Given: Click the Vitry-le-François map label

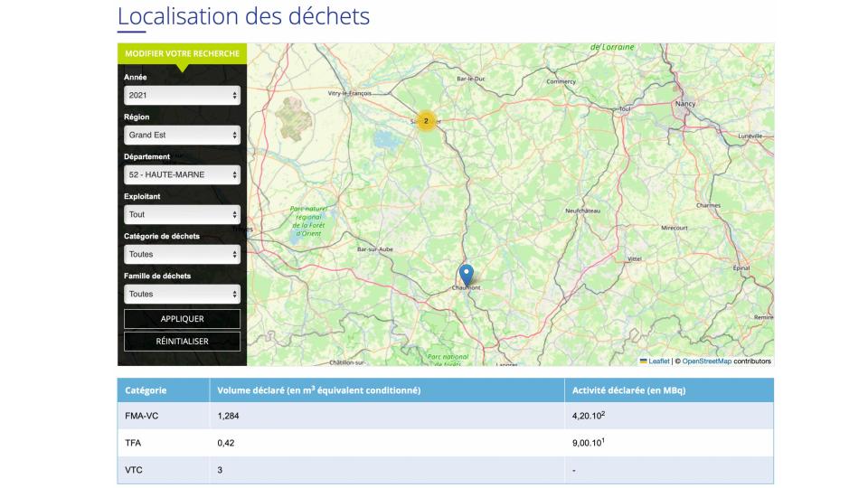Looking at the screenshot, I should click(350, 93).
